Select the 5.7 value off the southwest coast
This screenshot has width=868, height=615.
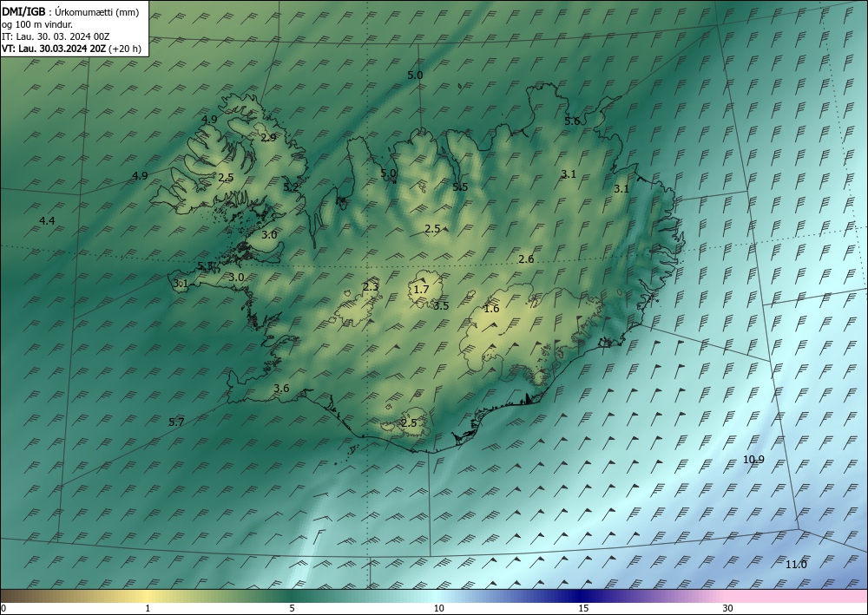pyautogui.click(x=176, y=422)
